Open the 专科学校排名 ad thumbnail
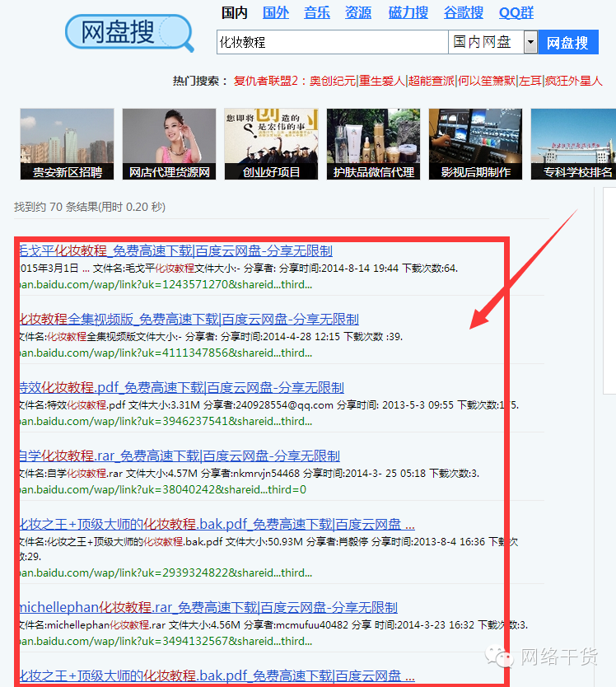616x687 pixels. tap(573, 144)
